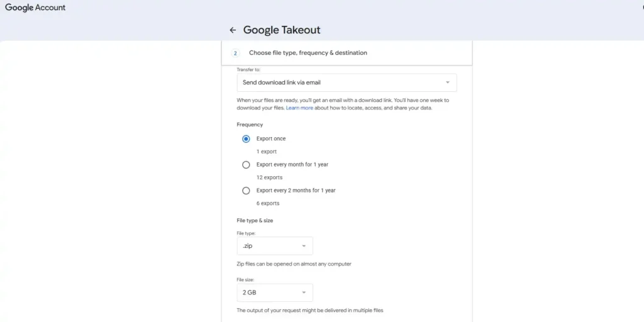644x322 pixels.
Task: Click the 'Frequency' heading
Action: coord(250,125)
